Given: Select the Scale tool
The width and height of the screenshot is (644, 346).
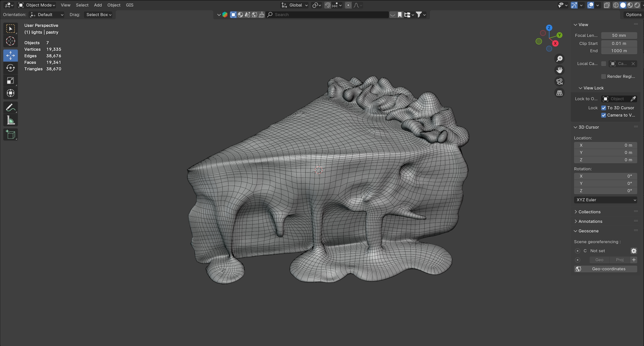Looking at the screenshot, I should (x=10, y=81).
